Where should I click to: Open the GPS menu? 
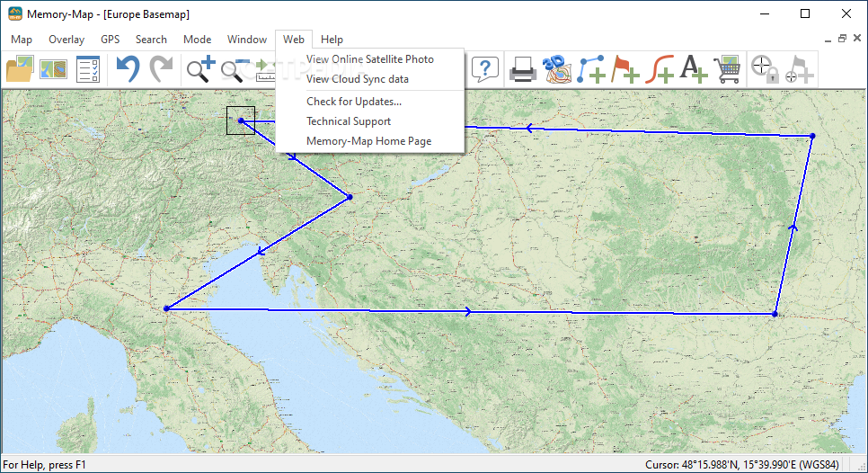coord(111,40)
